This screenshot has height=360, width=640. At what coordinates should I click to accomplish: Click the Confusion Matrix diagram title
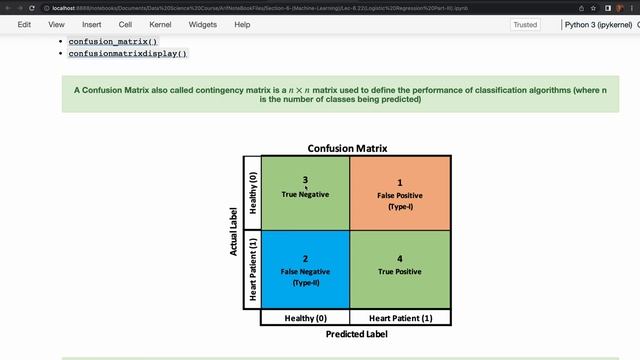347,148
